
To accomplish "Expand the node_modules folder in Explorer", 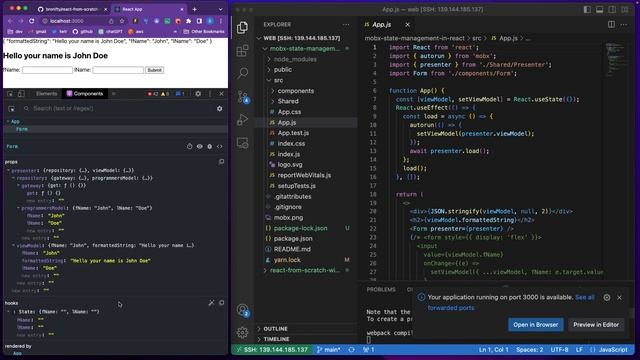I will (269, 59).
